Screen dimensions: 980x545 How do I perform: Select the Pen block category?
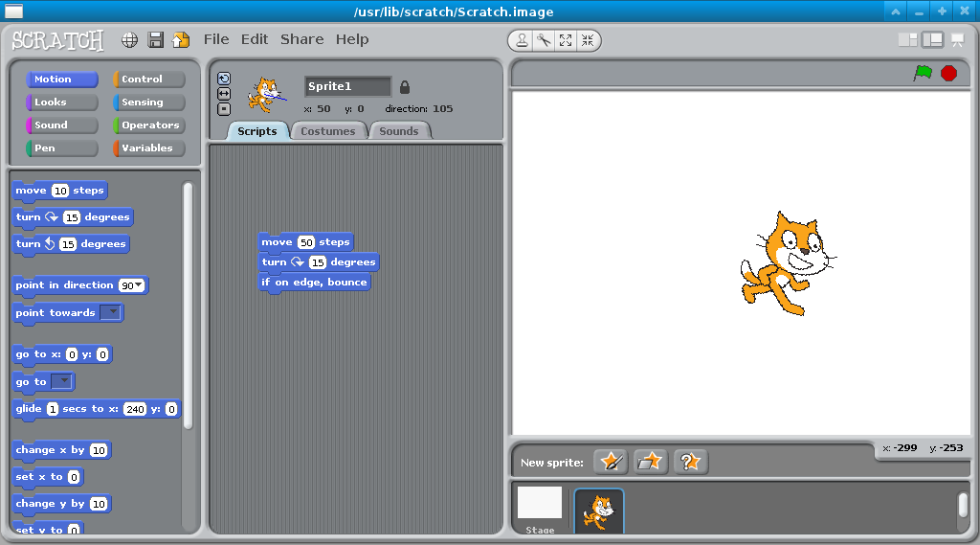tap(62, 148)
